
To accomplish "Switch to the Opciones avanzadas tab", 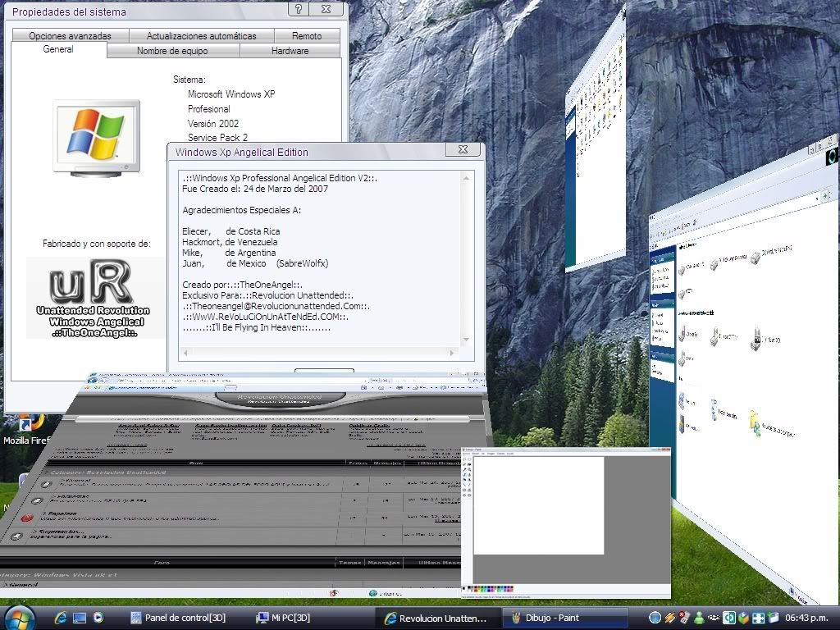I will pos(71,36).
